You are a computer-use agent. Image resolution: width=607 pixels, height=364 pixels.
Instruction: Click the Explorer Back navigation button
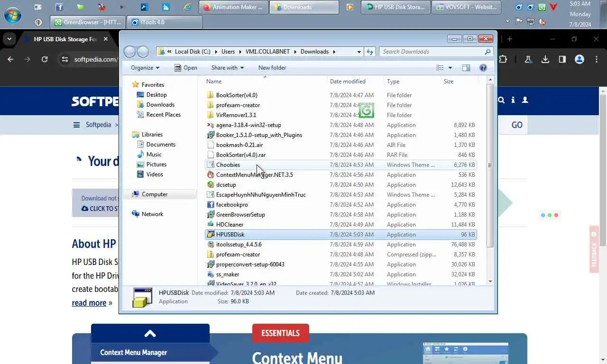pos(129,52)
